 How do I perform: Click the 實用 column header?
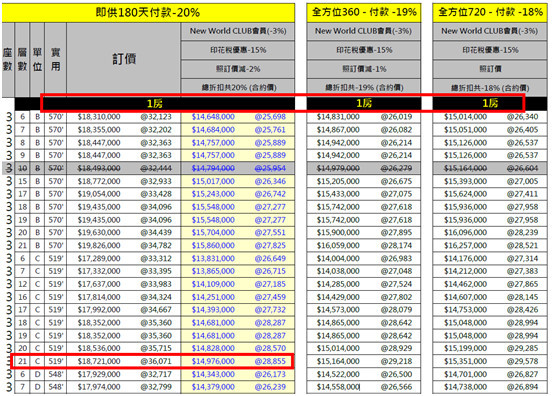(x=55, y=59)
